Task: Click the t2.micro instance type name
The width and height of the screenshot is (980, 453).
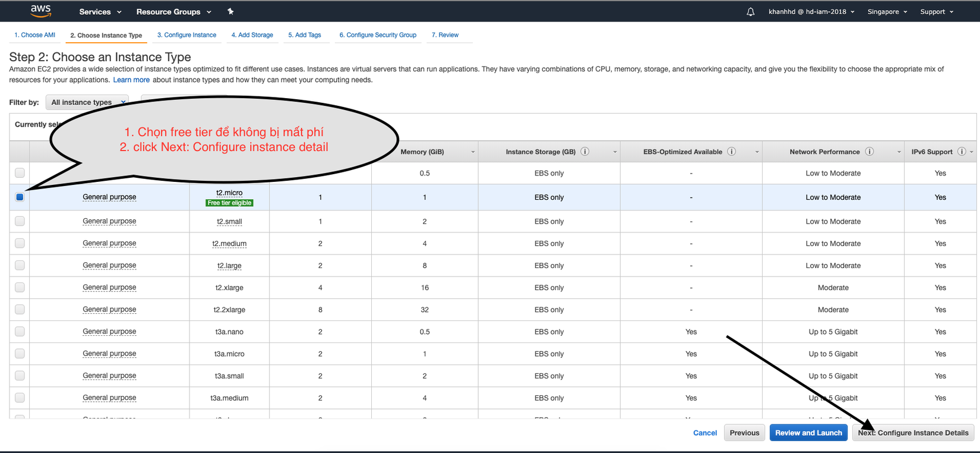Action: point(229,193)
